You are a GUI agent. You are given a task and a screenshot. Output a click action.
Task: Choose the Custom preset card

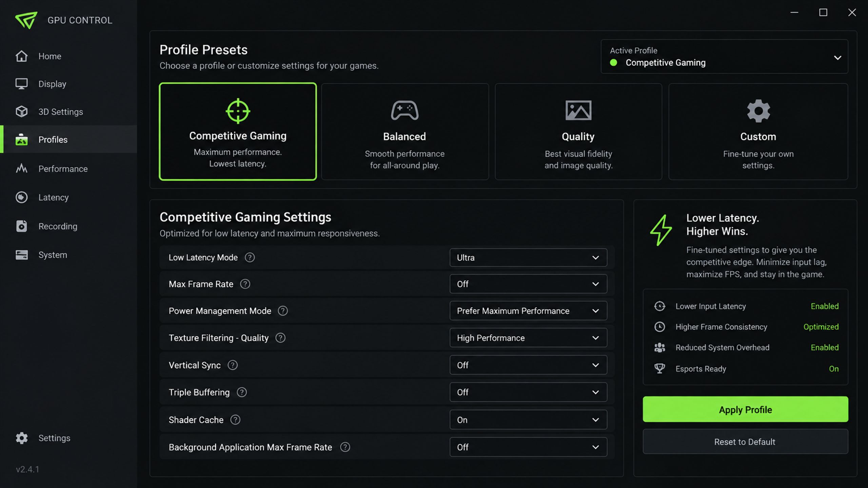(758, 131)
